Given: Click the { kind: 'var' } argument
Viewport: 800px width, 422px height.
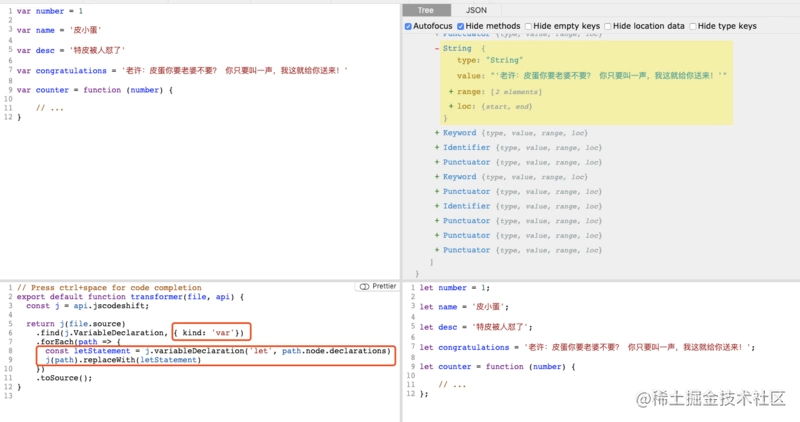Looking at the screenshot, I should point(208,333).
